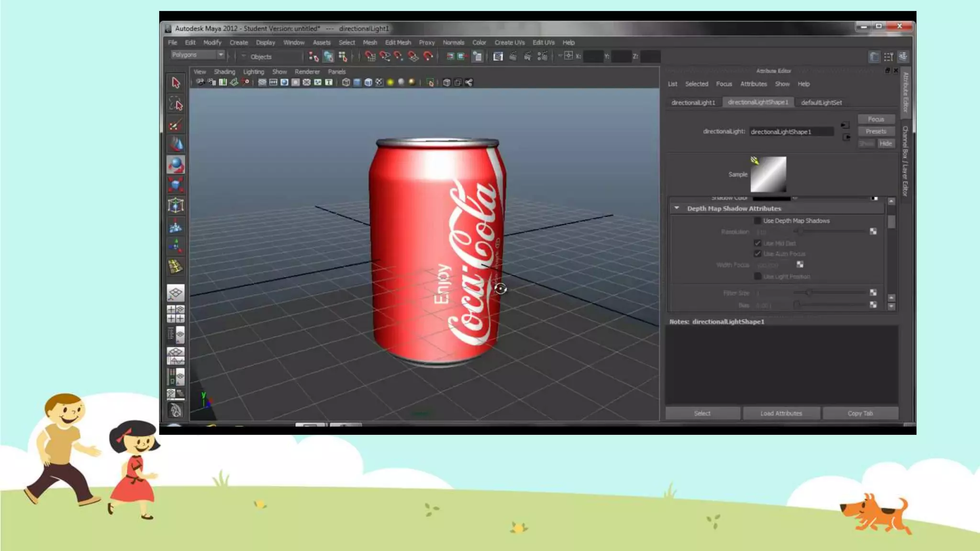Open the Edit Mesh menu
Screen dimensions: 980x551
pos(398,43)
